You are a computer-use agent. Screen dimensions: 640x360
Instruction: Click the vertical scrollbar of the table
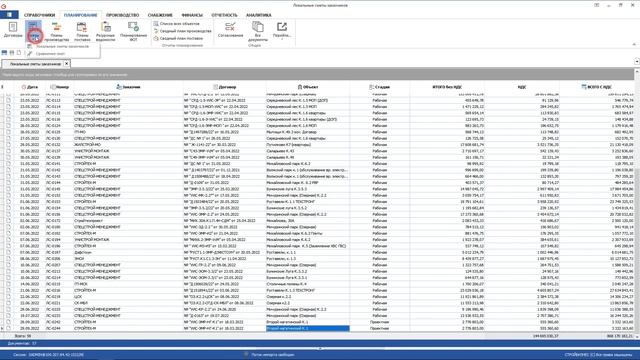point(637,204)
